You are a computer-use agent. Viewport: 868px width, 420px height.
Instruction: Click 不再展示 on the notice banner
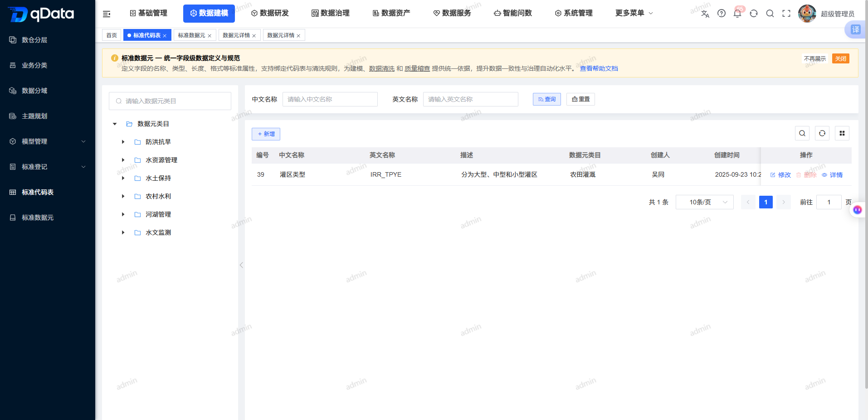click(x=815, y=59)
